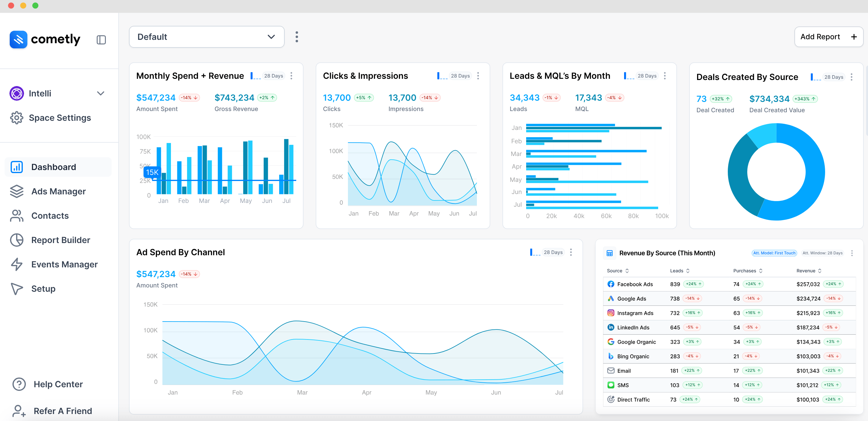Click the 15K marker on spend chart
The height and width of the screenshot is (421, 868).
click(x=152, y=172)
